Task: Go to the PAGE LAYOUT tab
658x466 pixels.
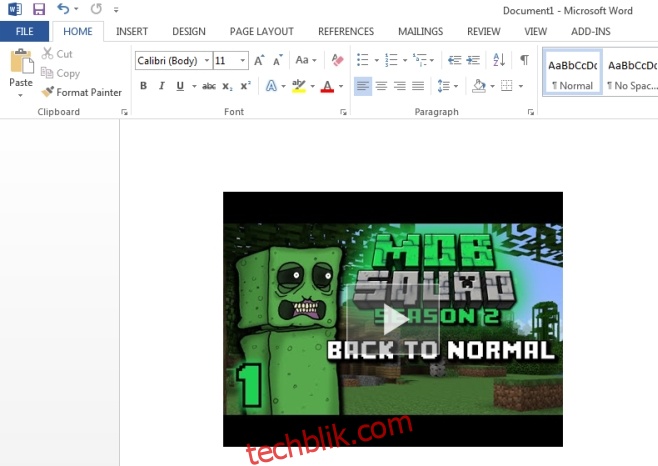Action: pyautogui.click(x=261, y=31)
